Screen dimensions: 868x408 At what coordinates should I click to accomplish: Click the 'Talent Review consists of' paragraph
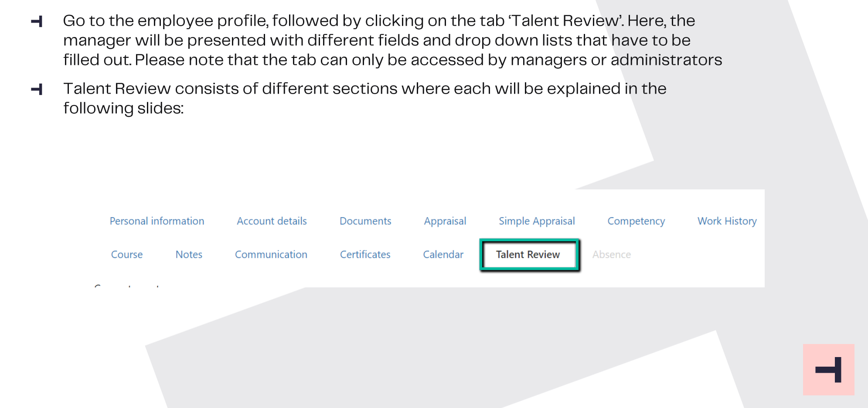[364, 98]
